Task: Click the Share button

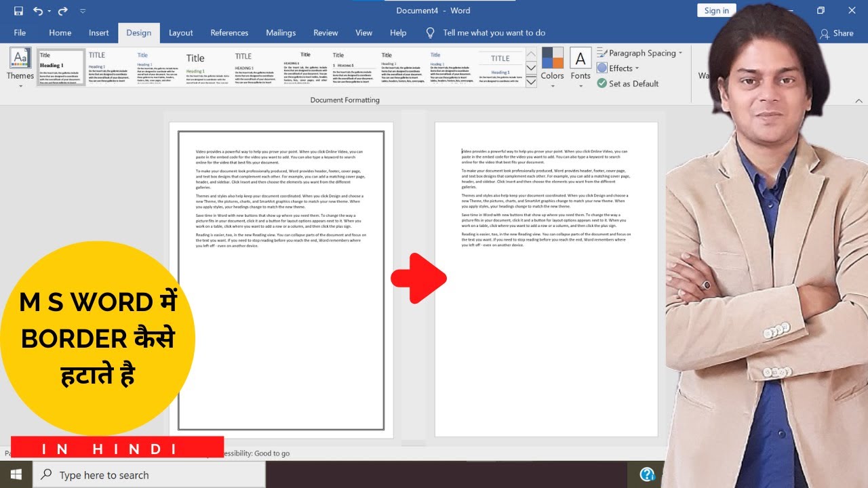Action: tap(837, 33)
